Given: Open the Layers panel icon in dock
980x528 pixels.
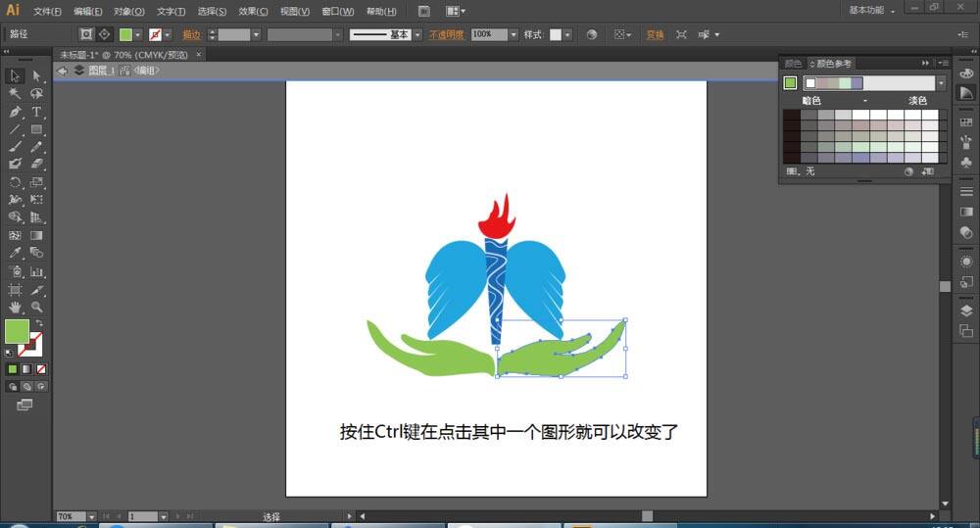Looking at the screenshot, I should (966, 311).
